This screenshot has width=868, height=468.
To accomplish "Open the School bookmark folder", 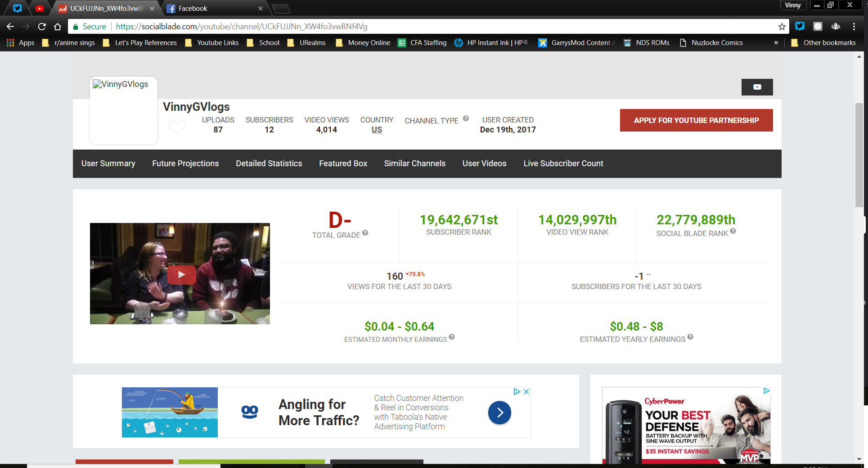I will 263,43.
